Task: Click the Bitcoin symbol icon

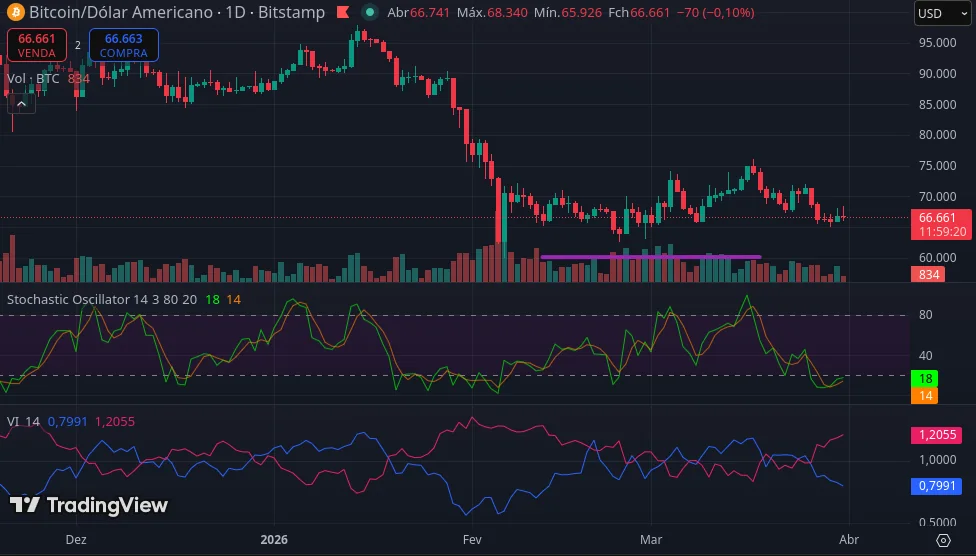Action: (x=14, y=13)
